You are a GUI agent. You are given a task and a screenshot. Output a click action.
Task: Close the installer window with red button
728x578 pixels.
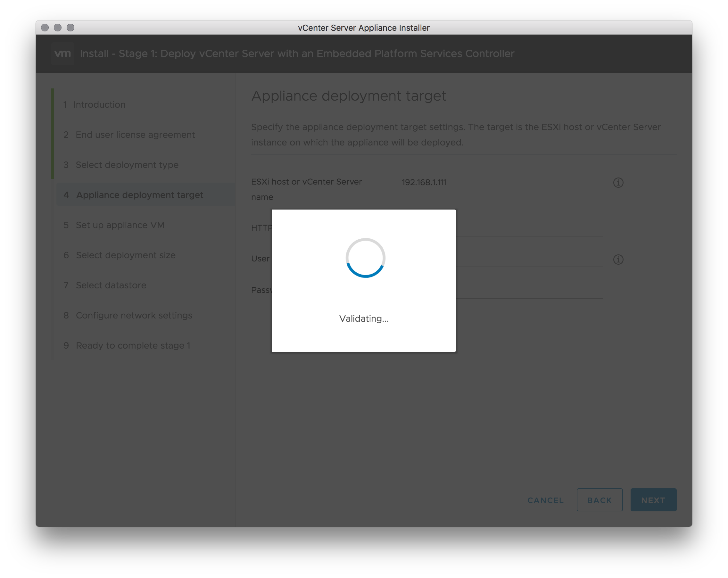(45, 27)
